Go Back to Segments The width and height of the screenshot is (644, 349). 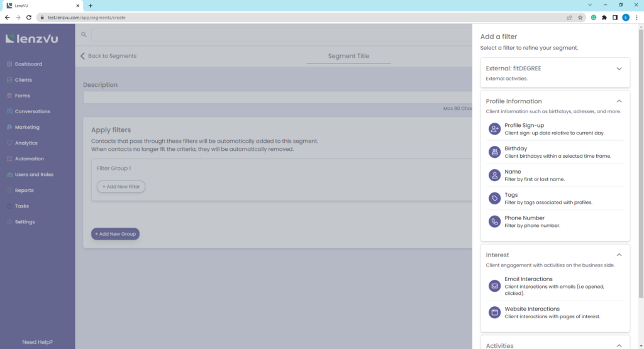tap(108, 56)
